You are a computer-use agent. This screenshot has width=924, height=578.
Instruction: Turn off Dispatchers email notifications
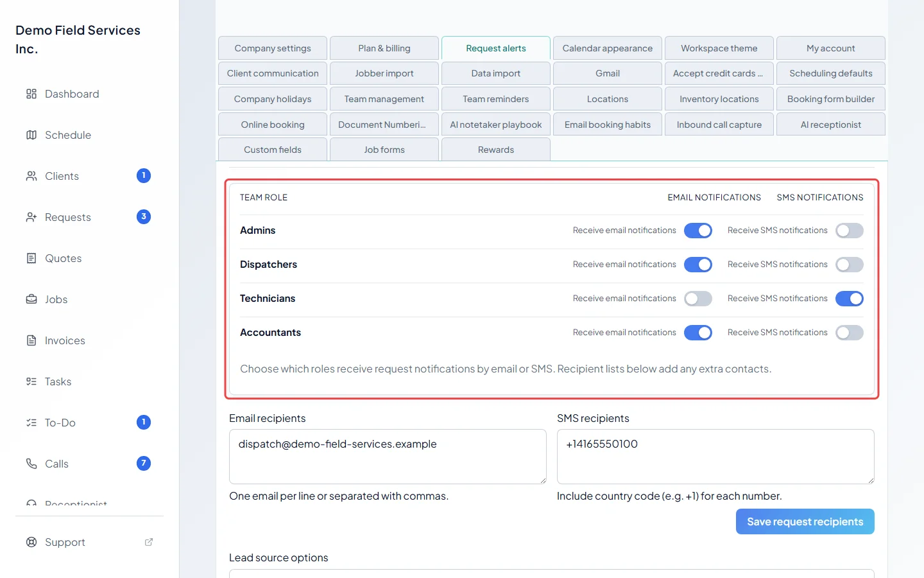coord(698,265)
